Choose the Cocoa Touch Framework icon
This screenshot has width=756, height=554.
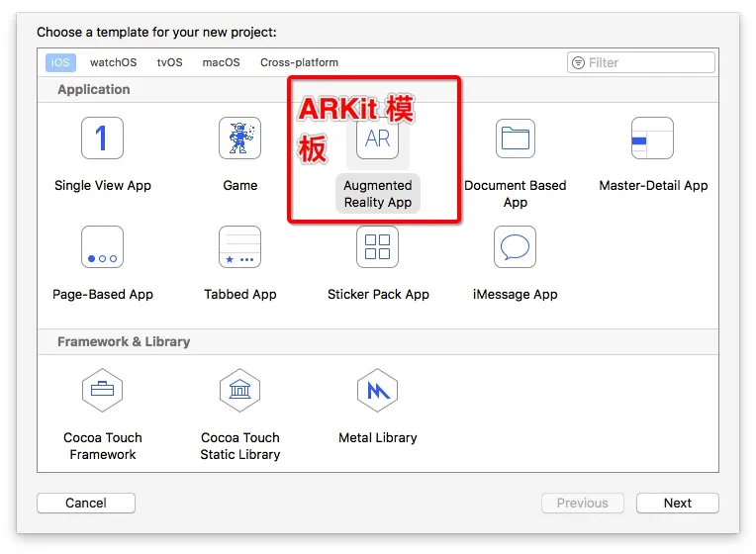tap(102, 391)
